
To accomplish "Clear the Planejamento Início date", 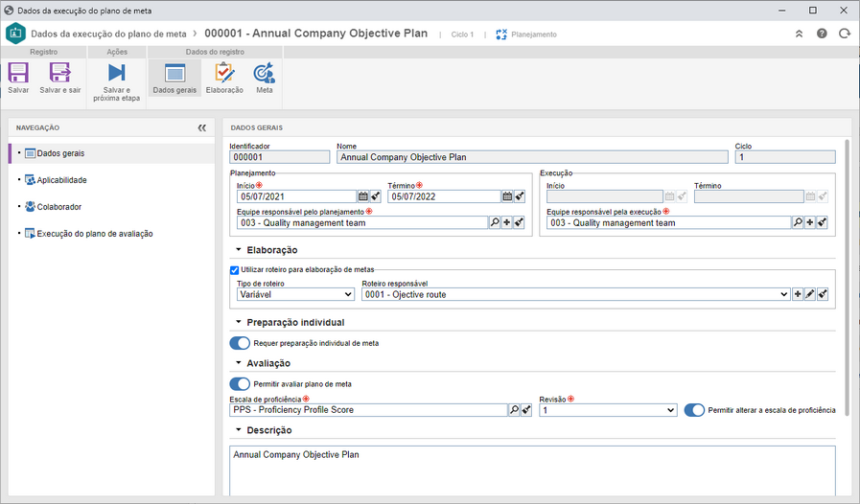I will pyautogui.click(x=375, y=196).
